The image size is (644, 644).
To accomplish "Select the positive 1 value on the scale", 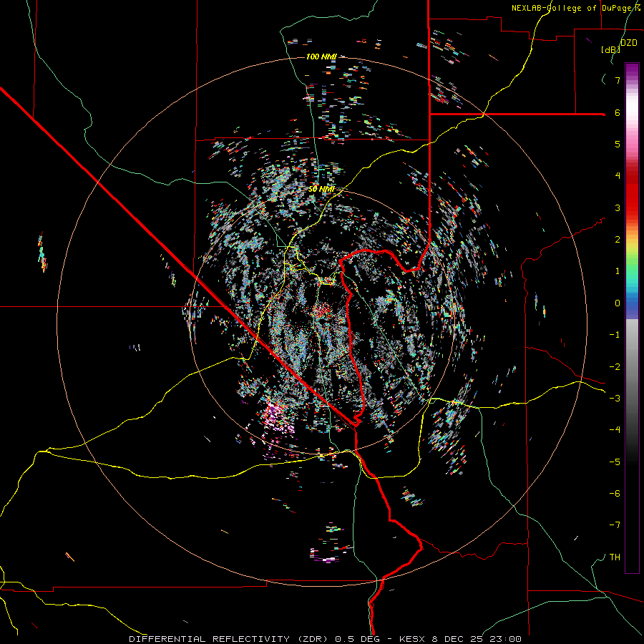I will [x=618, y=271].
